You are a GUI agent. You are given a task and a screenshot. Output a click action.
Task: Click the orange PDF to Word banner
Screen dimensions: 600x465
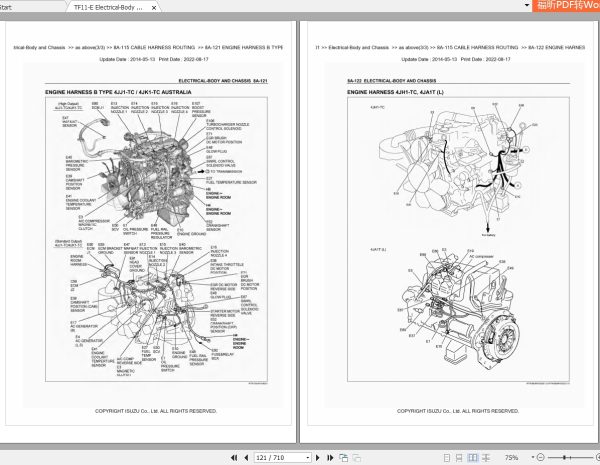[566, 5]
